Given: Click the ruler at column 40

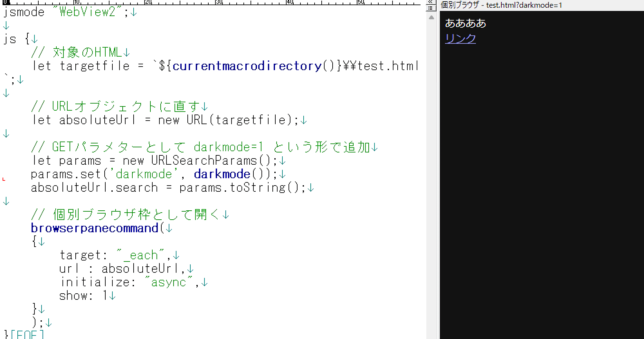Looking at the screenshot, I should pyautogui.click(x=289, y=2).
